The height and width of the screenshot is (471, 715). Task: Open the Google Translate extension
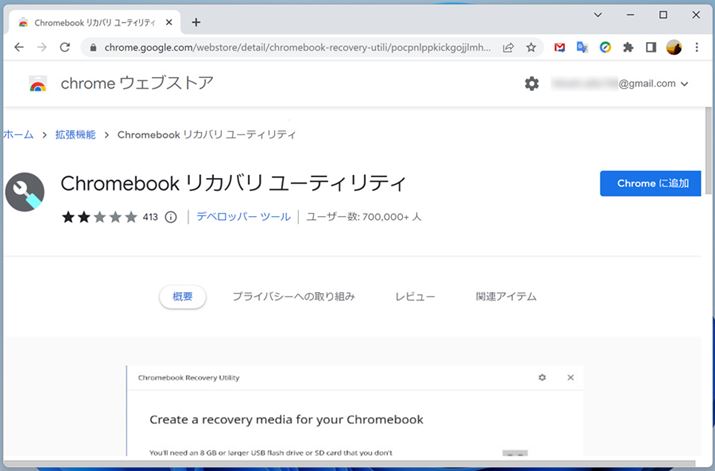(x=582, y=47)
